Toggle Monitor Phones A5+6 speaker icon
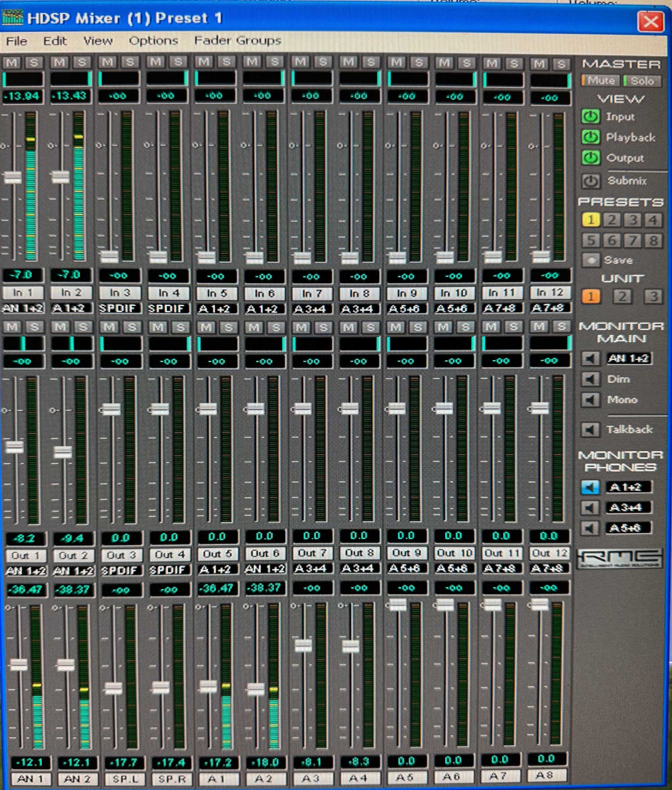Viewport: 672px width, 790px height. click(x=590, y=528)
